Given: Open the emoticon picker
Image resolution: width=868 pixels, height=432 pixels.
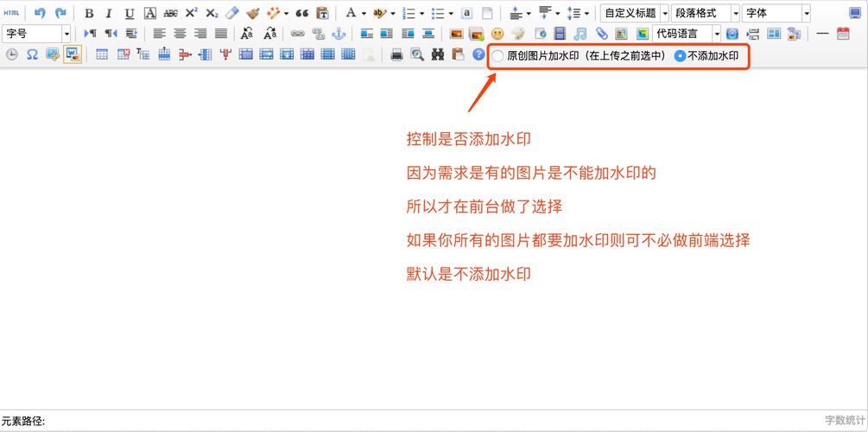Looking at the screenshot, I should [497, 34].
